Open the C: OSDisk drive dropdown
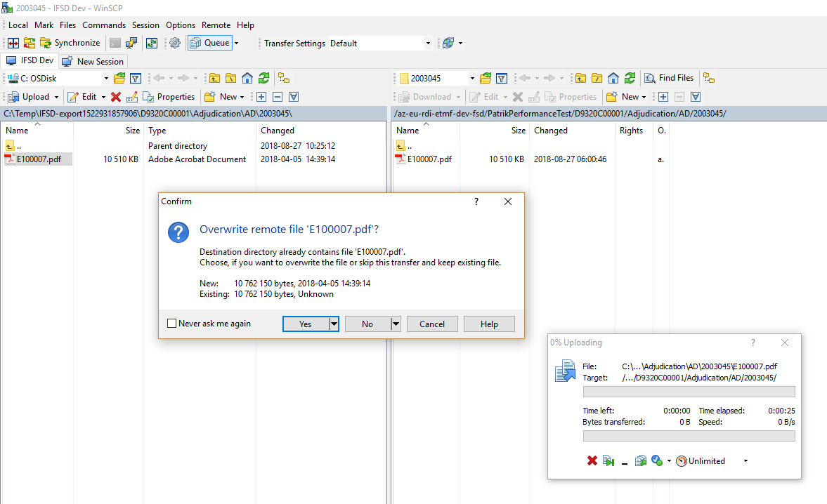 (106, 79)
